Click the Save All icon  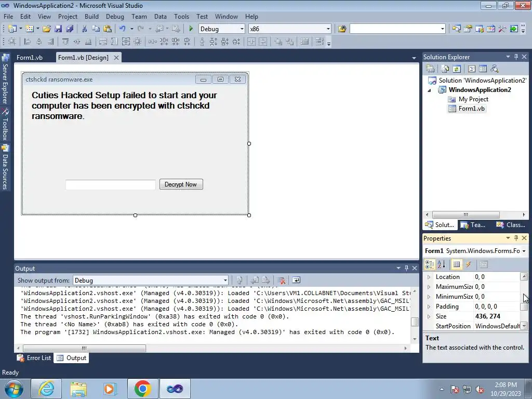[70, 29]
